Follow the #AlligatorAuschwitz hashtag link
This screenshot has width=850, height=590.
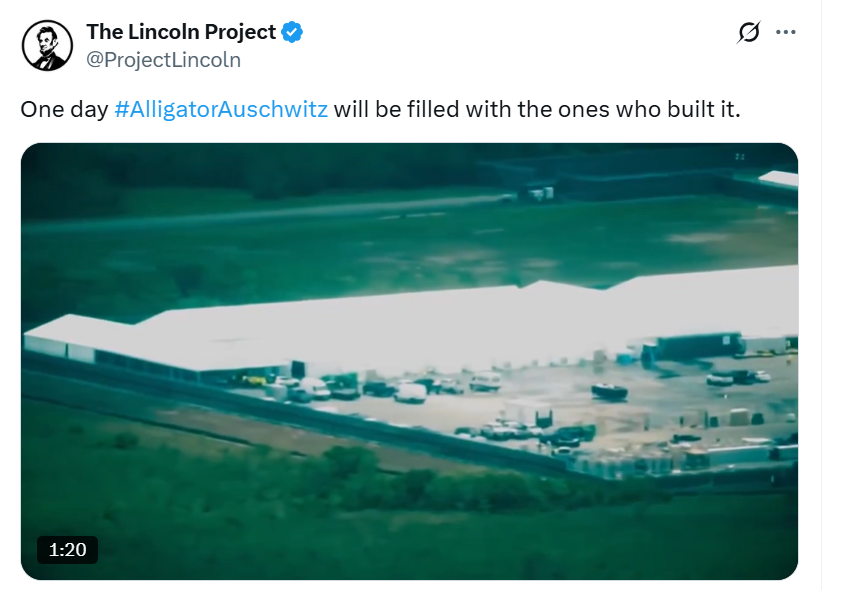pos(221,110)
